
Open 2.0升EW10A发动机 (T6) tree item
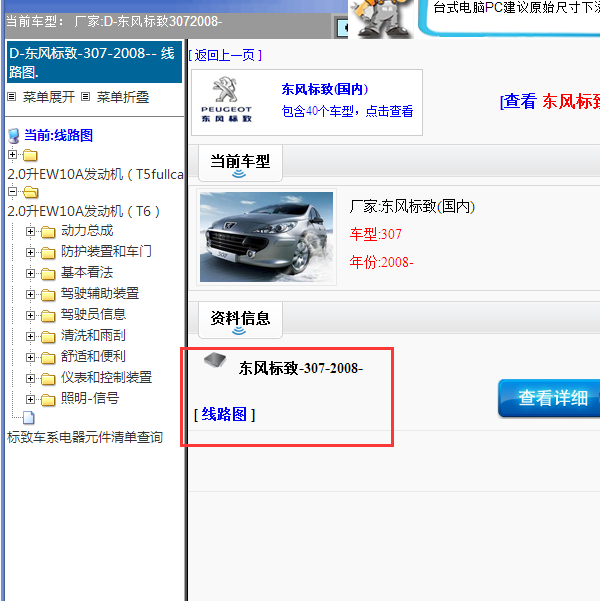point(84,211)
